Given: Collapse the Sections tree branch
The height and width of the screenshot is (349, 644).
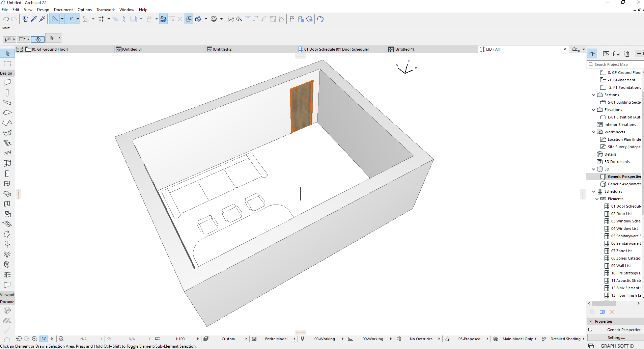Looking at the screenshot, I should point(594,95).
